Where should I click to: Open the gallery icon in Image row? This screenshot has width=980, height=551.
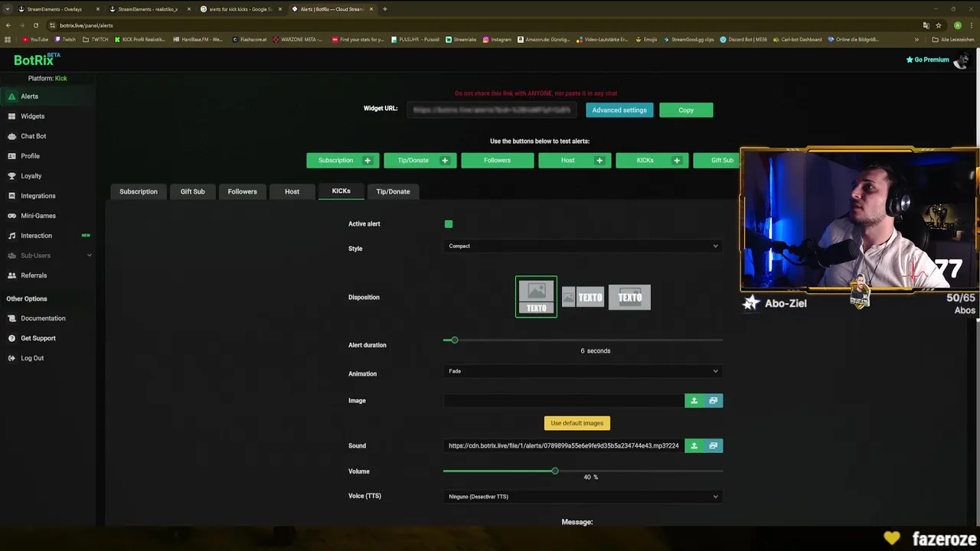tap(714, 400)
